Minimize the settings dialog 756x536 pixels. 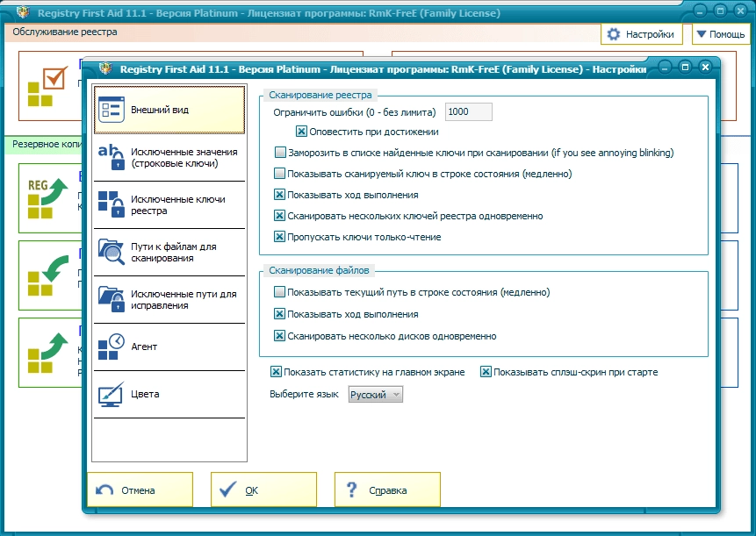[665, 68]
